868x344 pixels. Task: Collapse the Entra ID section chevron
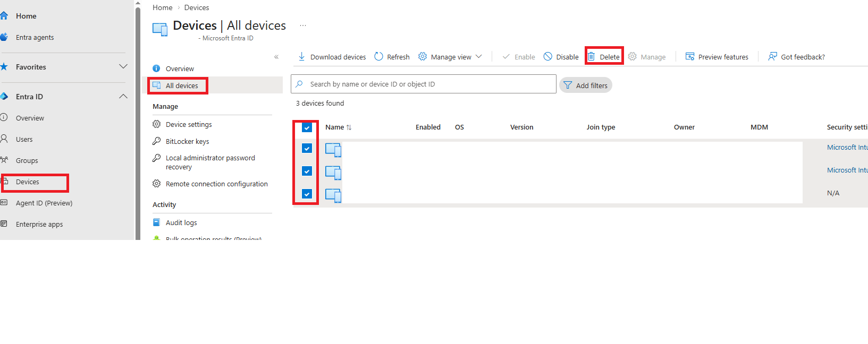123,97
